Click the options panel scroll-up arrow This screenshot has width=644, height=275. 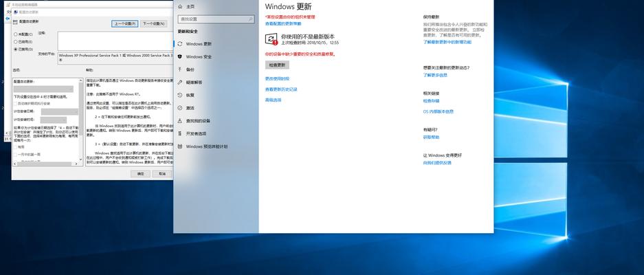click(81, 80)
